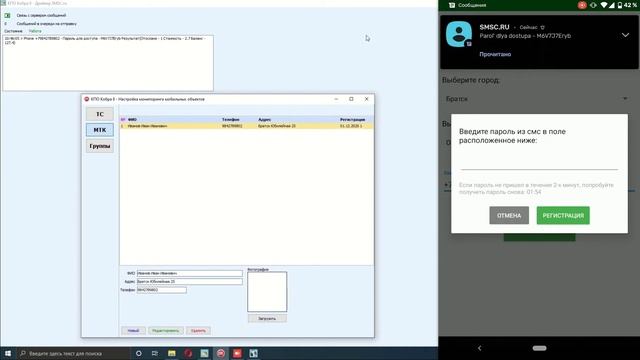Click the ФИО input field
The image size is (640, 360).
189,273
